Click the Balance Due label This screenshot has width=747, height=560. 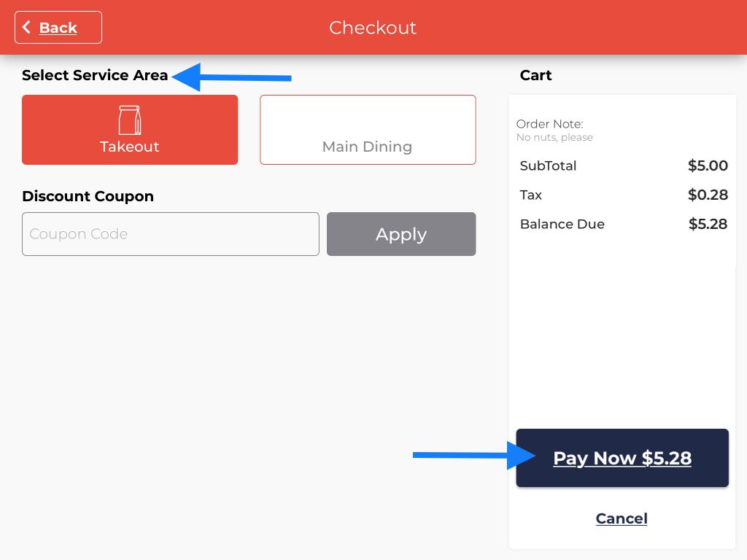(562, 224)
